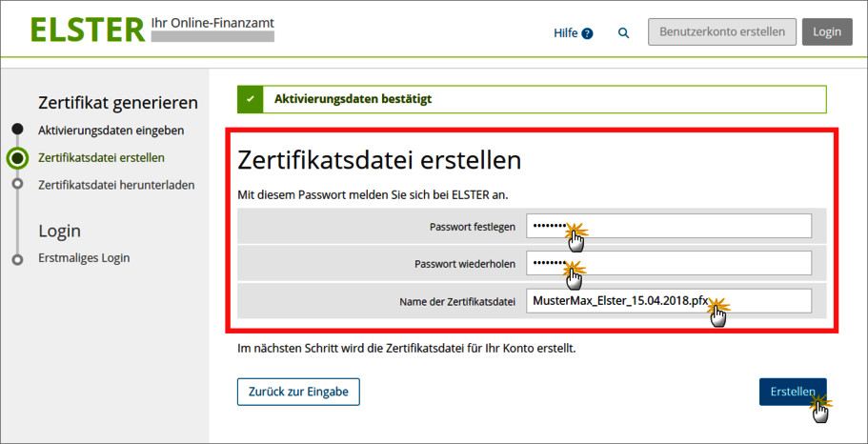The width and height of the screenshot is (868, 444).
Task: Click the 'Passwort wiederholen' label
Action: coord(465,264)
